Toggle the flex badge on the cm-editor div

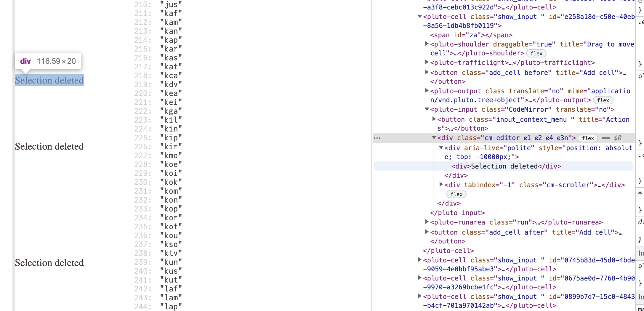click(x=587, y=138)
